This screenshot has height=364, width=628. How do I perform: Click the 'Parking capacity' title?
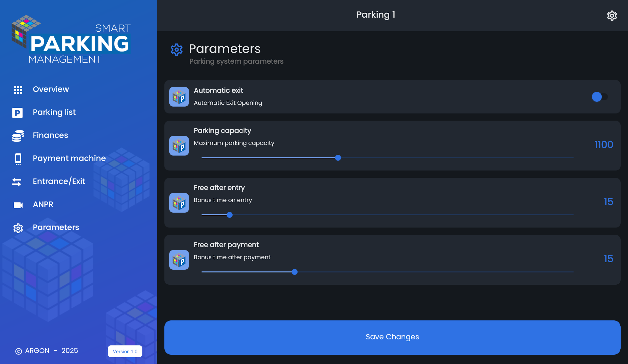click(222, 131)
